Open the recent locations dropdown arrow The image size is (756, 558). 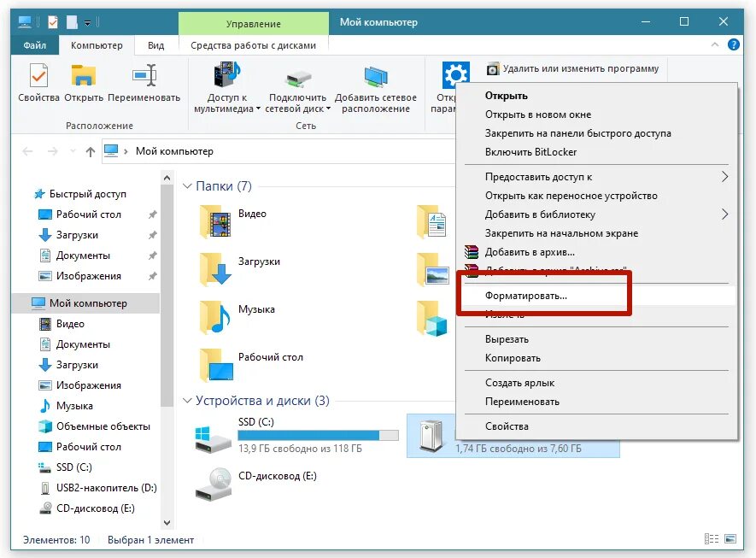pyautogui.click(x=73, y=151)
